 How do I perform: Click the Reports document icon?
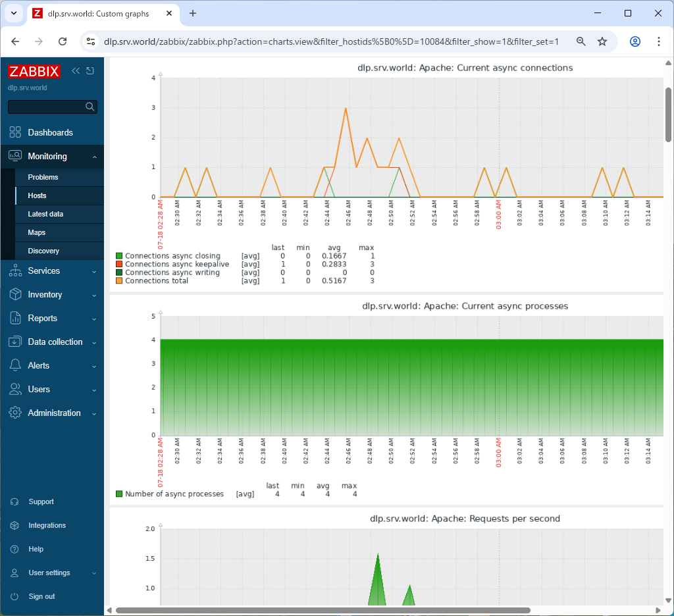[15, 318]
